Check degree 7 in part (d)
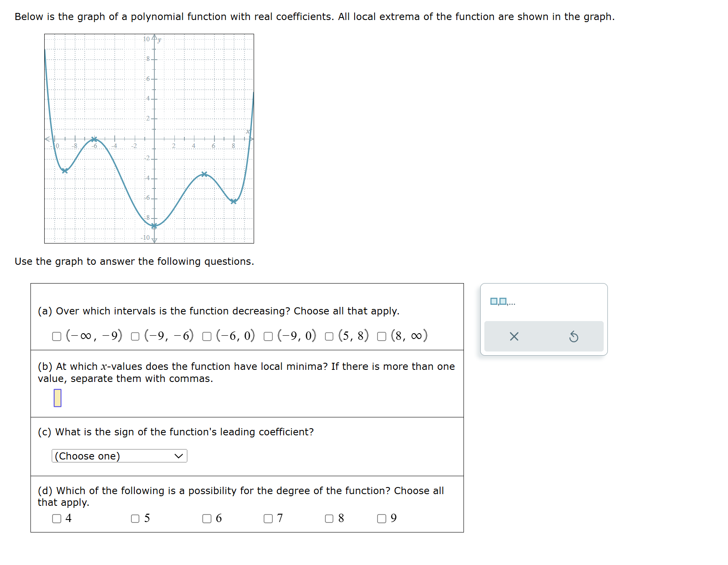This screenshot has height=565, width=728. click(268, 519)
